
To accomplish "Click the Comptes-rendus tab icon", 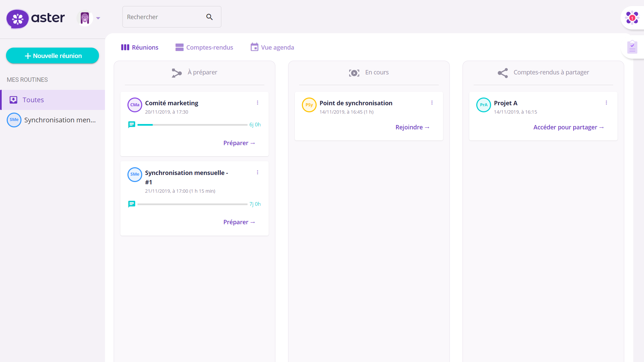I will (x=179, y=47).
